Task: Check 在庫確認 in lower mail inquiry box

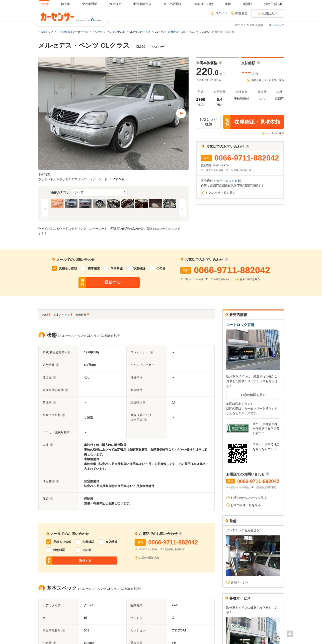Action: coord(78,542)
